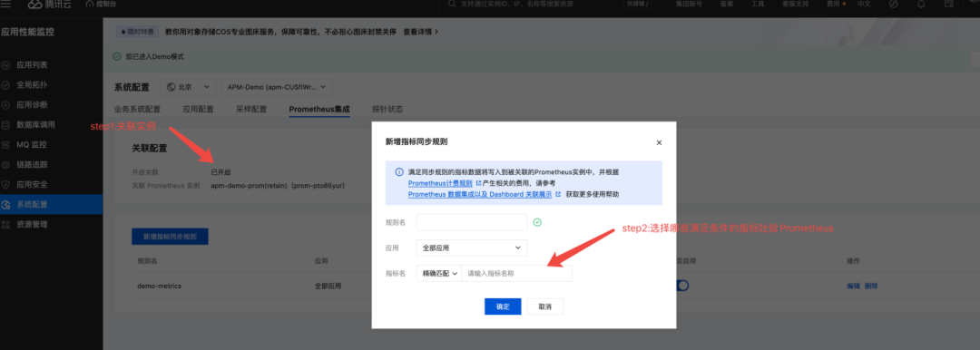Open the 备案 menu
This screenshot has width=980, height=350.
tap(727, 4)
